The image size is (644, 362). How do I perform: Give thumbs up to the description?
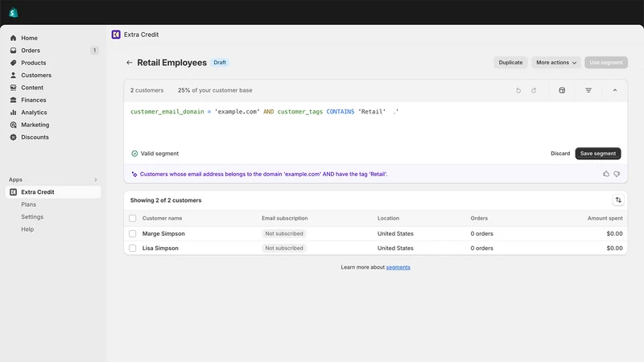(606, 174)
